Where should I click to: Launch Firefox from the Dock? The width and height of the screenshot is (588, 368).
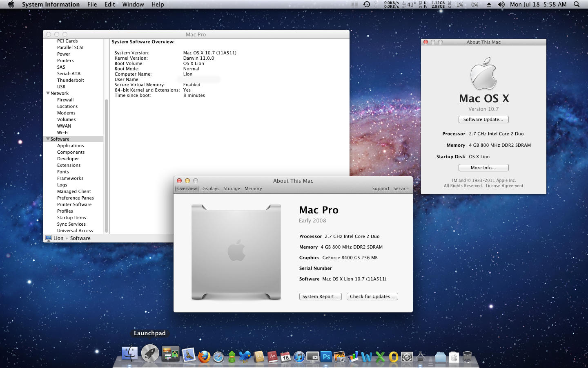pos(204,357)
